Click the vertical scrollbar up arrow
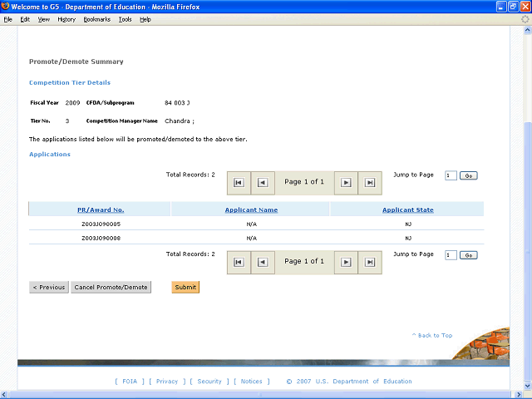Screen dimensions: 532x399 [x=527, y=30]
